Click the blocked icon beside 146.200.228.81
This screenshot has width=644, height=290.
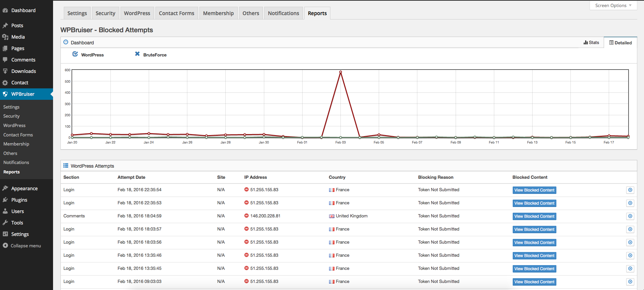pyautogui.click(x=246, y=216)
